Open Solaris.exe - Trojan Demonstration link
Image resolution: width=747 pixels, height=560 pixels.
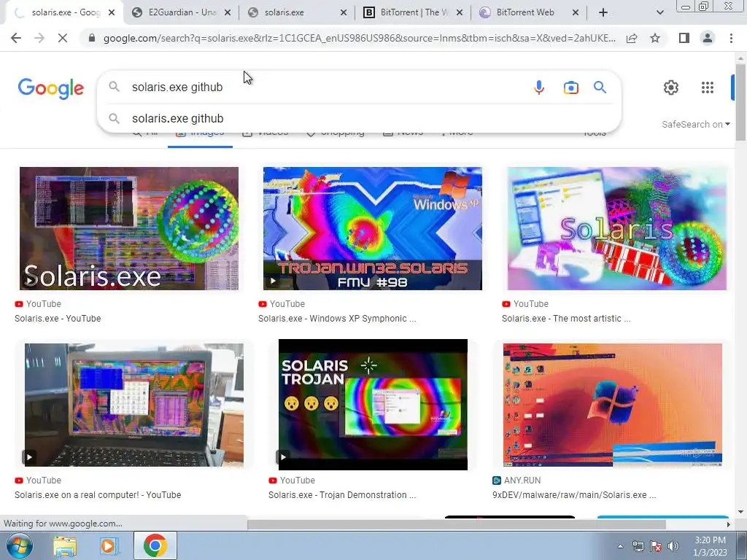342,495
